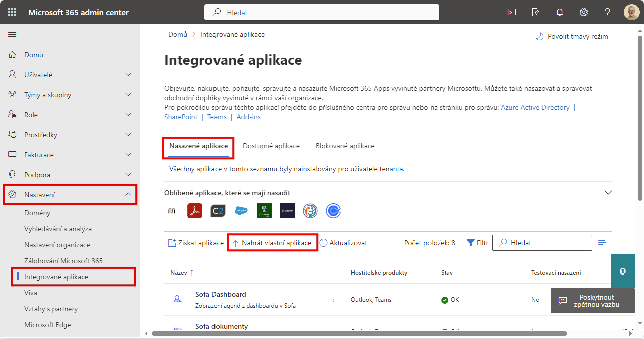644x339 pixels.
Task: Select the blue Calendly C app icon
Action: [x=333, y=211]
